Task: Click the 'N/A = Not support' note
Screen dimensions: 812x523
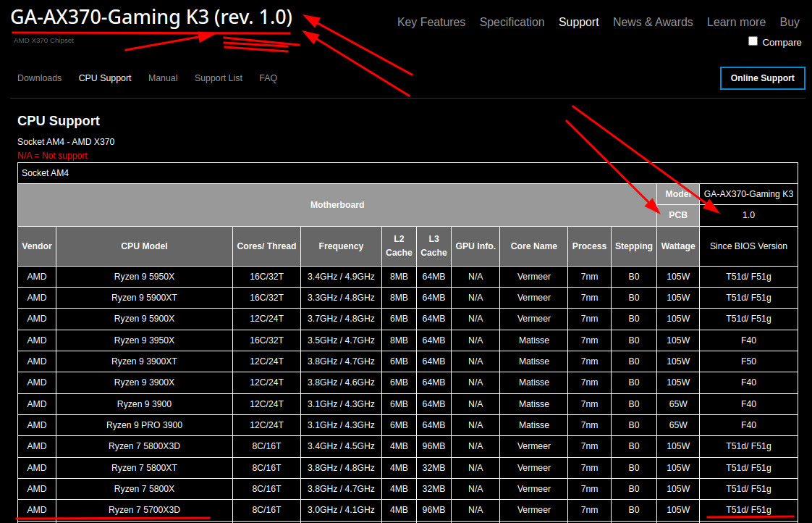Action: pyautogui.click(x=52, y=156)
